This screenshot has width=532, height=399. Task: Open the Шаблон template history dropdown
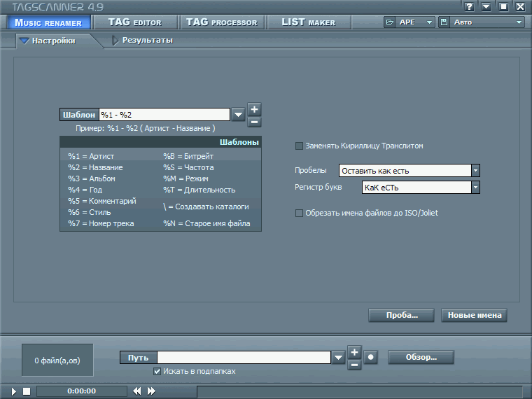[x=238, y=115]
